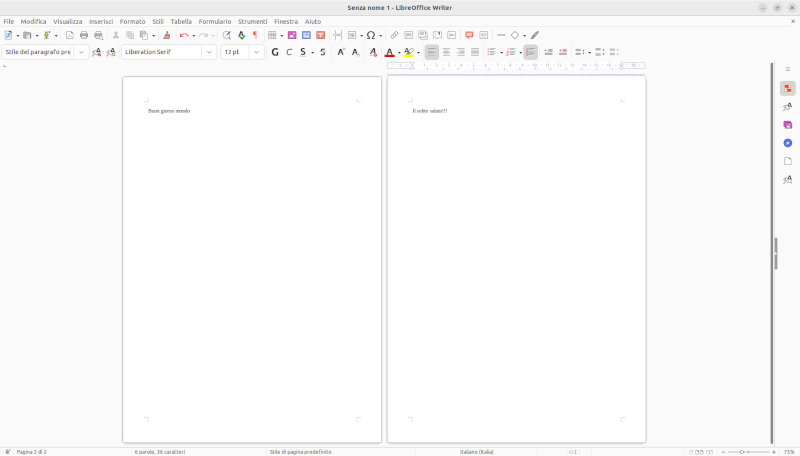This screenshot has width=800, height=456.
Task: Click the Print icon in toolbar
Action: (x=84, y=35)
